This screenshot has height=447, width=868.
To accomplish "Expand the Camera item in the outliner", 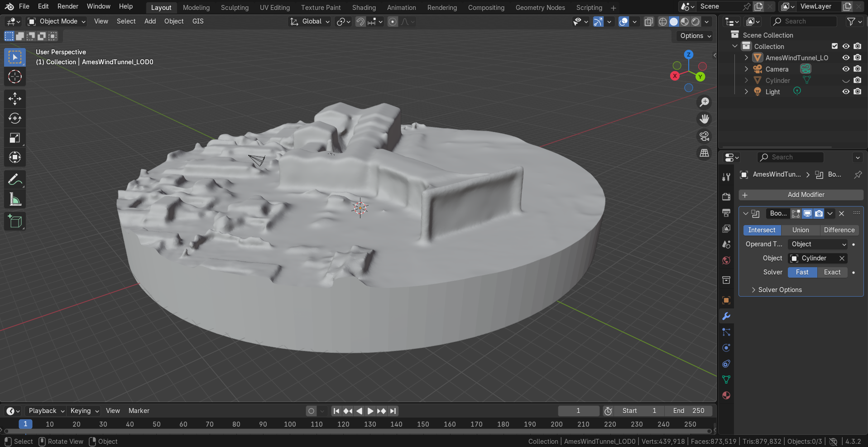I will [x=746, y=69].
